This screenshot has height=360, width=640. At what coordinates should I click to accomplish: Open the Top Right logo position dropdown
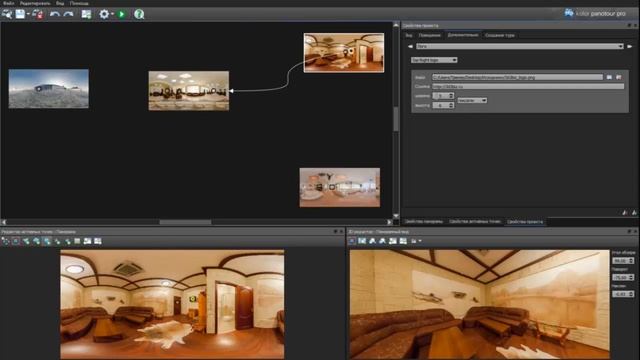(434, 60)
